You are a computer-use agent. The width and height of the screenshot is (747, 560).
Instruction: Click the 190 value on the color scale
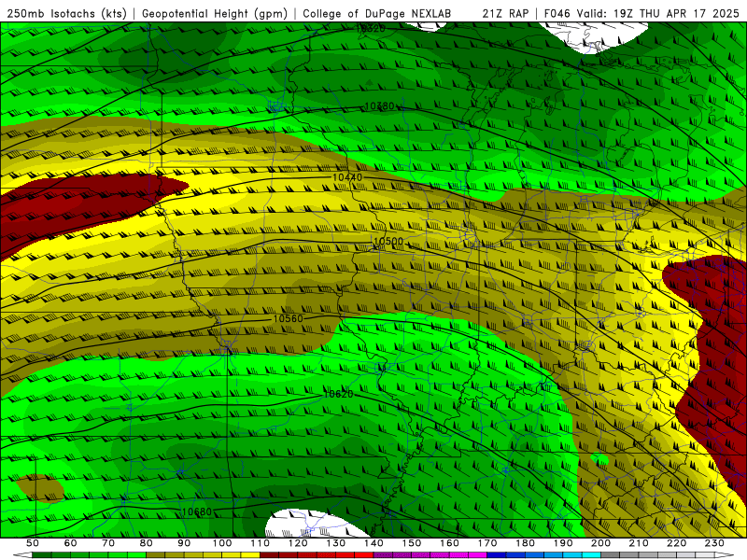563,543
